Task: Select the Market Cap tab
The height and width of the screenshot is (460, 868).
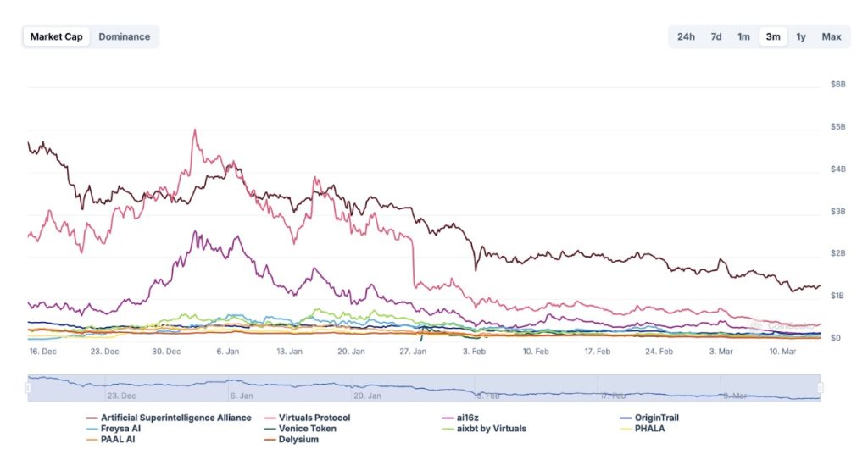Action: [57, 36]
